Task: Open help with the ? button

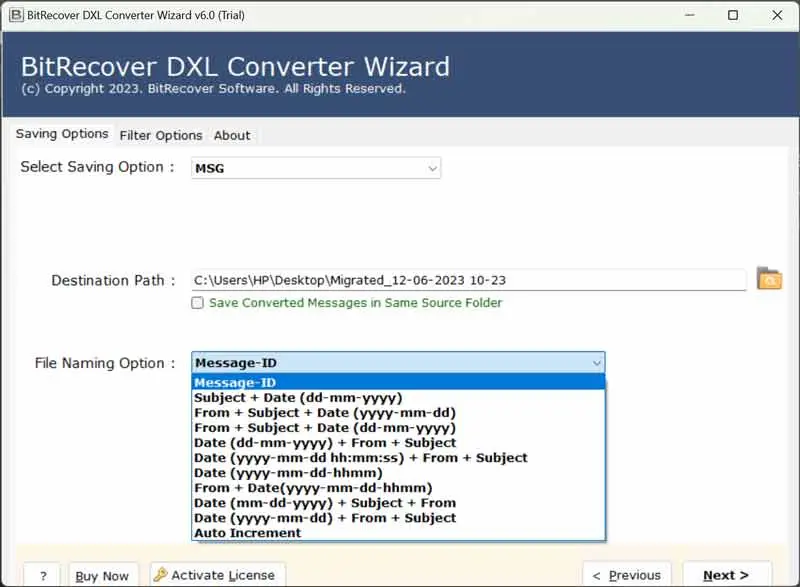Action: click(x=43, y=576)
